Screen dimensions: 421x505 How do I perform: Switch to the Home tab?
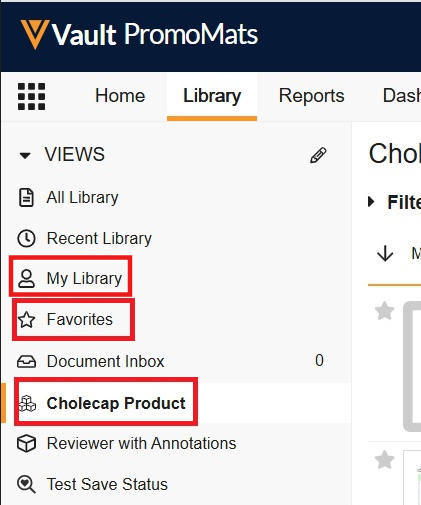click(120, 96)
